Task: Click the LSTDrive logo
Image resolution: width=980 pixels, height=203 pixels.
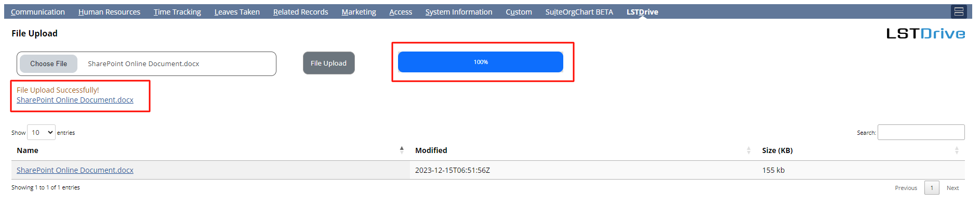Action: 925,34
